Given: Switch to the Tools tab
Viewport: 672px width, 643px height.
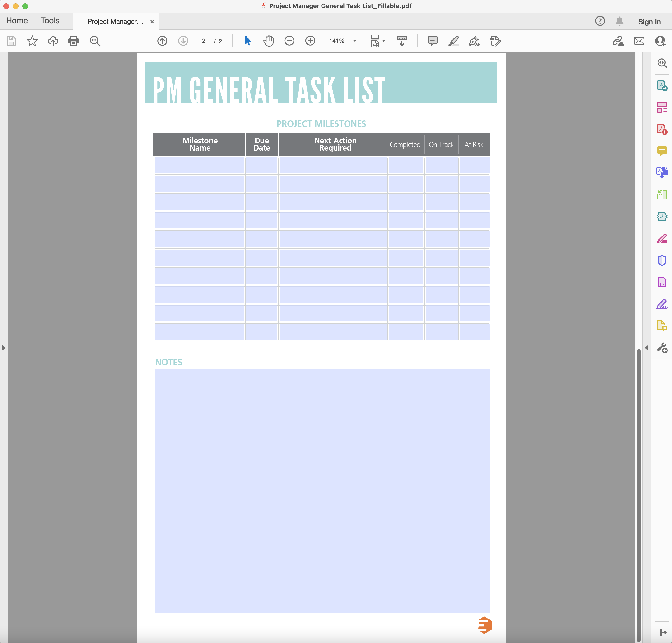Looking at the screenshot, I should coord(50,21).
